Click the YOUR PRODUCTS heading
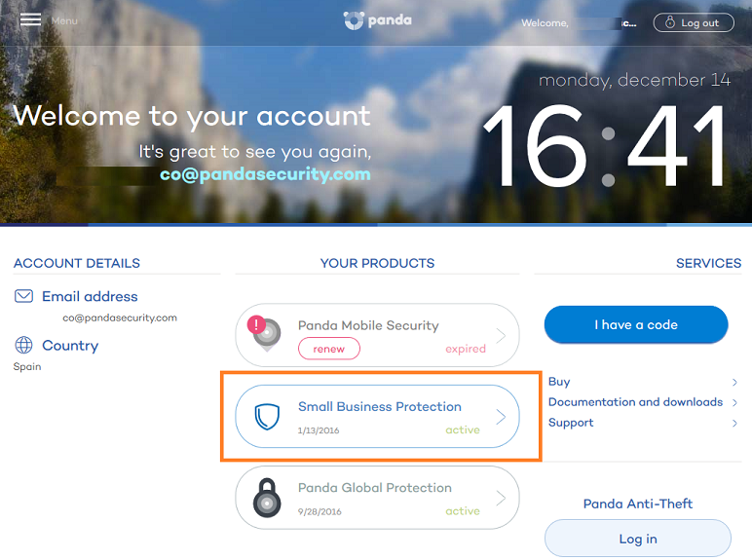 click(x=377, y=263)
